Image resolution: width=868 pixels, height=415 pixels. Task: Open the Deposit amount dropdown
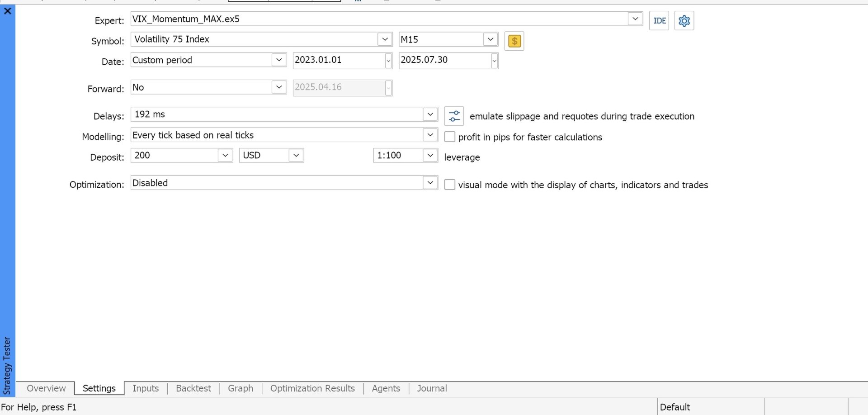[225, 156]
